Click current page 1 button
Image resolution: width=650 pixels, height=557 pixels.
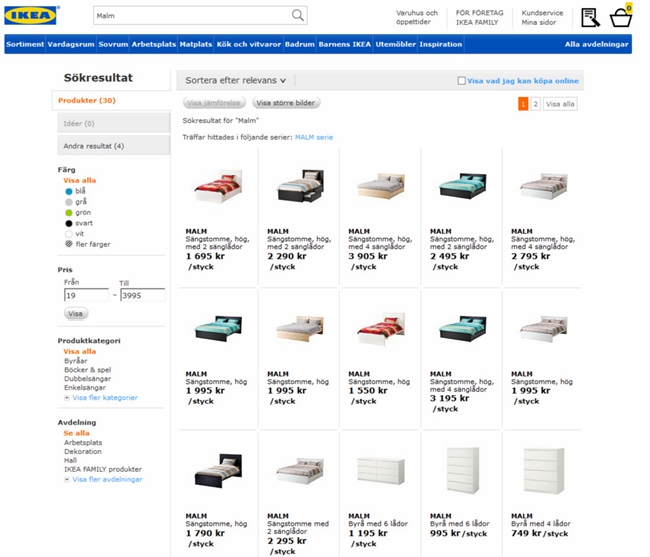523,104
